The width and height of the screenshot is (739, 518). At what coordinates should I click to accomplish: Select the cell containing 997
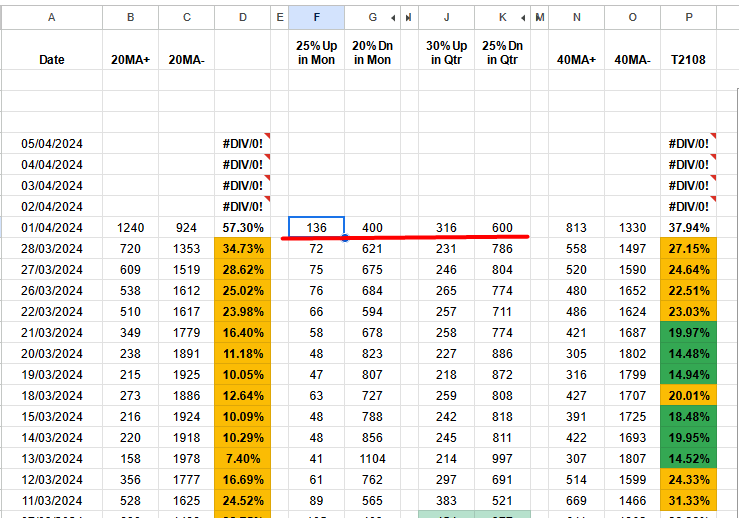pos(502,459)
